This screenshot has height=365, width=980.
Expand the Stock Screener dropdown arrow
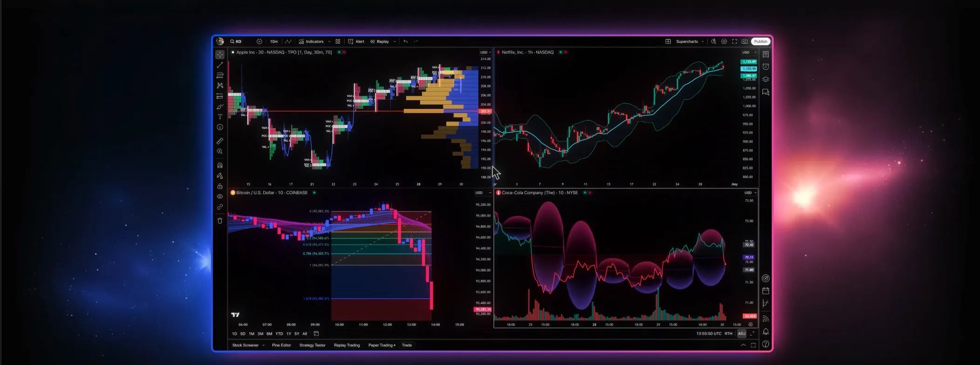[x=263, y=345]
